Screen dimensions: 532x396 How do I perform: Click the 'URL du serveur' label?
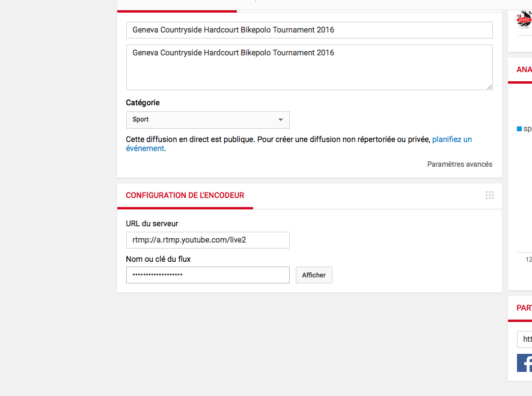tap(152, 224)
